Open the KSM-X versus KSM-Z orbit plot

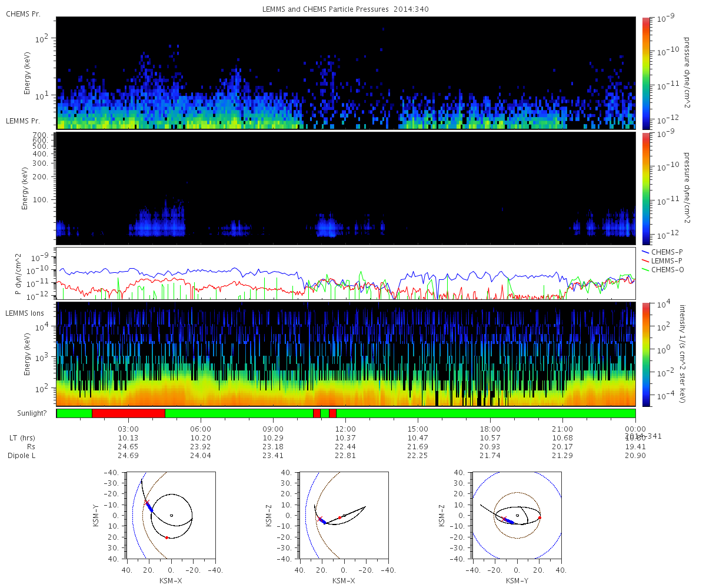pos(344,516)
